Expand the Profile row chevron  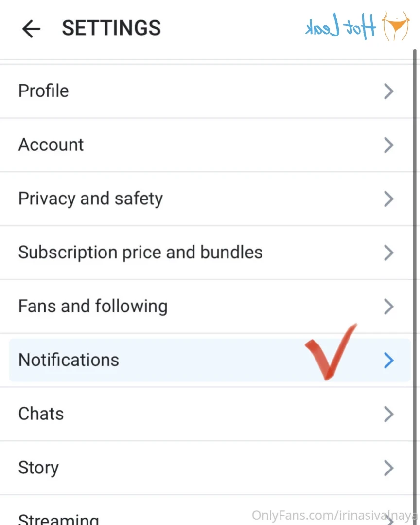tap(388, 91)
